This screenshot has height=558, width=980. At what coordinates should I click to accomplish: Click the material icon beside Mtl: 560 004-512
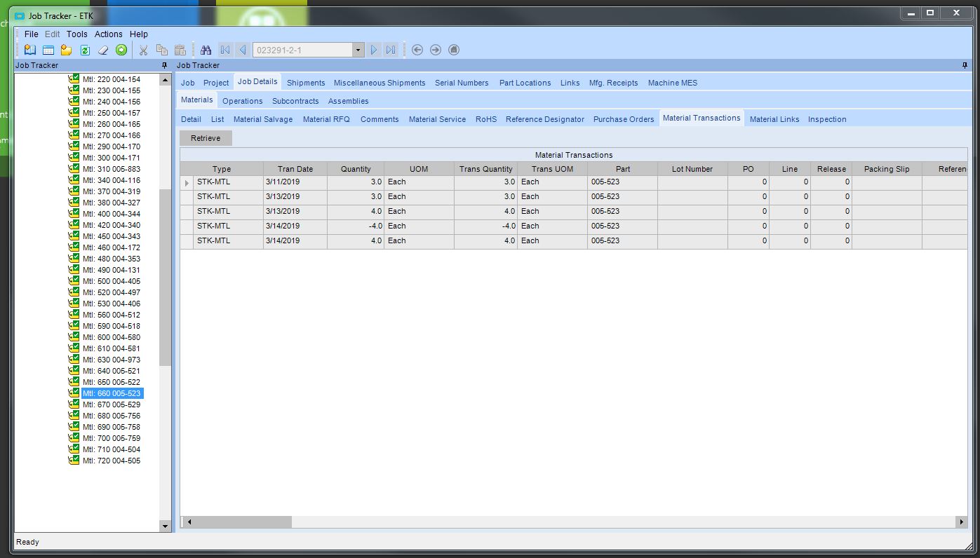coord(74,315)
